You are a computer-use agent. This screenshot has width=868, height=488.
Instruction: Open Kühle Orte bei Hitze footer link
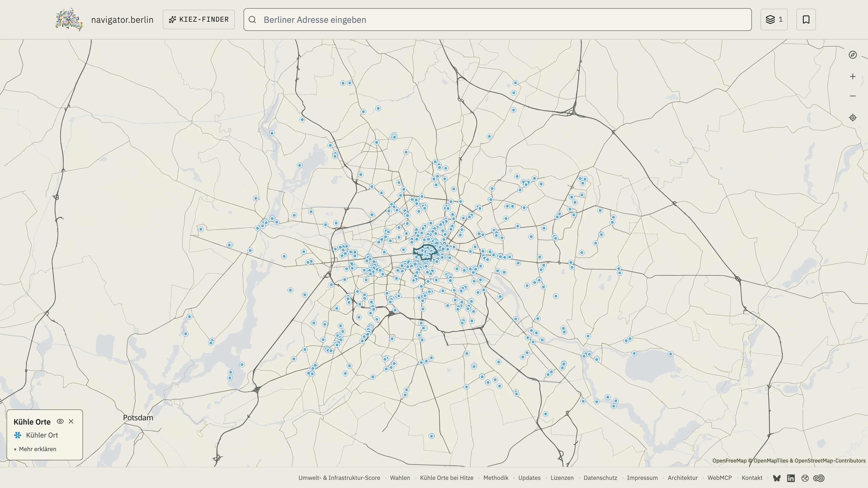click(x=447, y=478)
